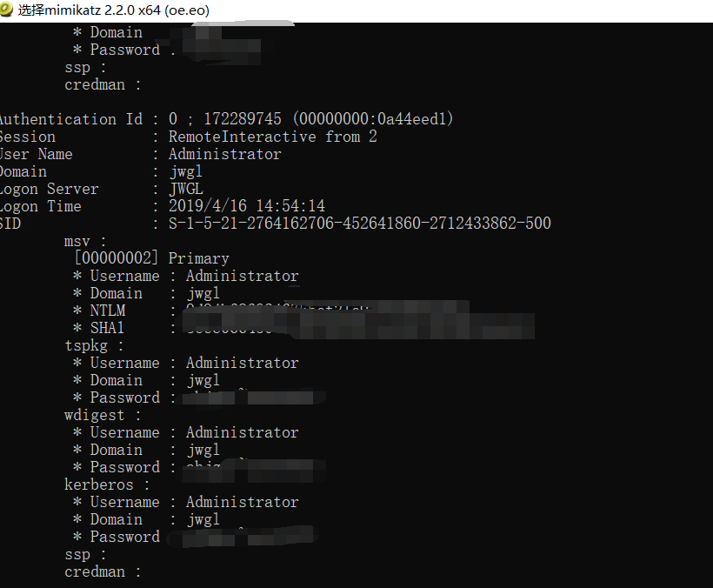Image resolution: width=713 pixels, height=588 pixels.
Task: Click the Domain label under kerberos
Action: [x=116, y=519]
